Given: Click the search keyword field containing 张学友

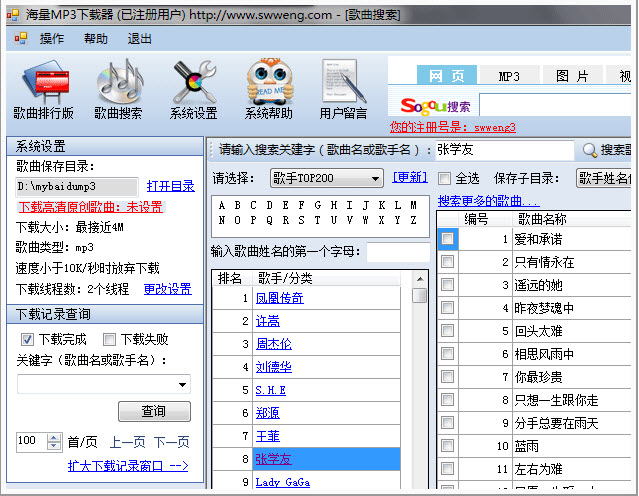Looking at the screenshot, I should pos(505,150).
